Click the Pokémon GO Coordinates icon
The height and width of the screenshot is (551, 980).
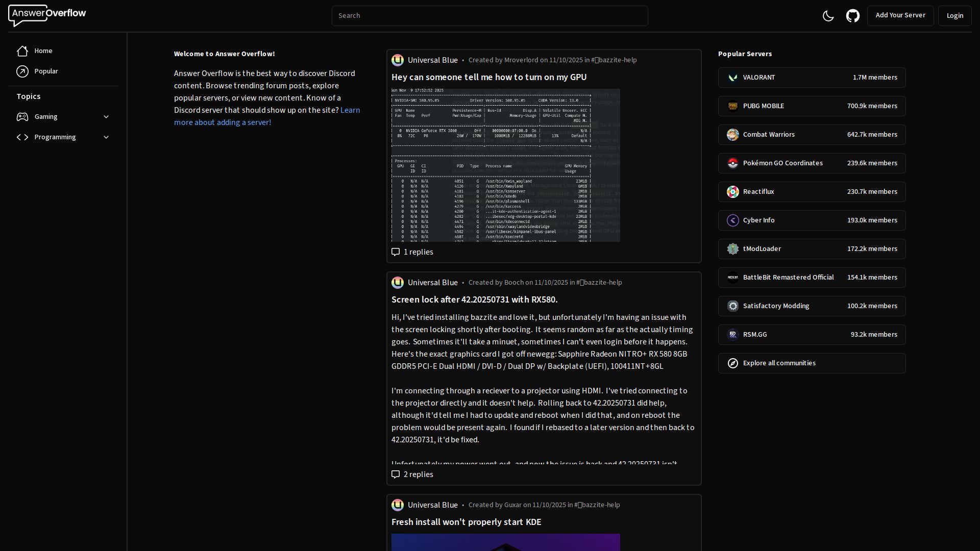(732, 163)
